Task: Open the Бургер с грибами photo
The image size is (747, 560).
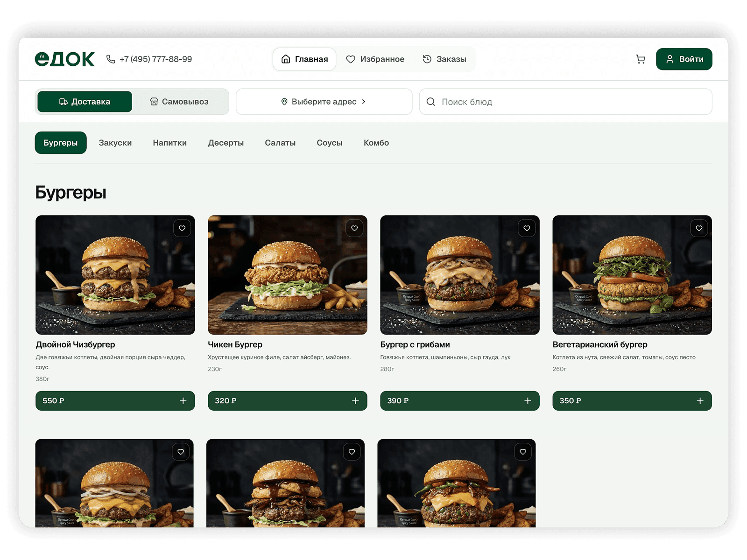Action: pyautogui.click(x=460, y=275)
